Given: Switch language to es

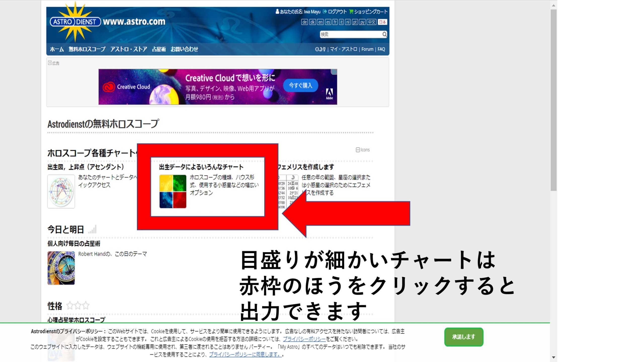Looking at the screenshot, I should click(328, 22).
